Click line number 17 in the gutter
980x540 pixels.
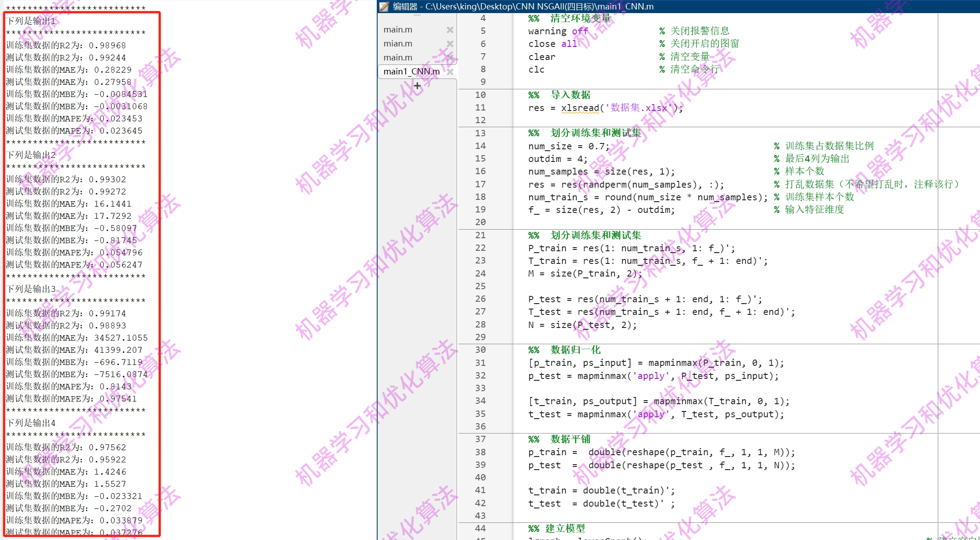[x=481, y=184]
